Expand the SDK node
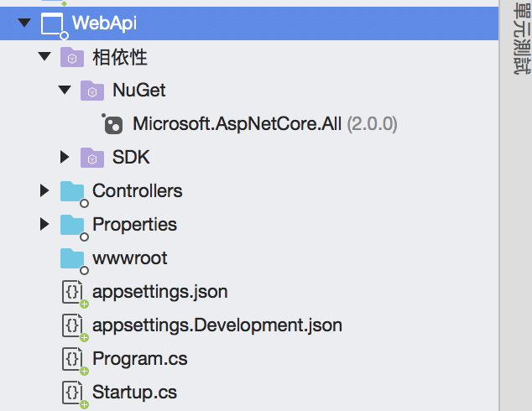 coord(65,157)
